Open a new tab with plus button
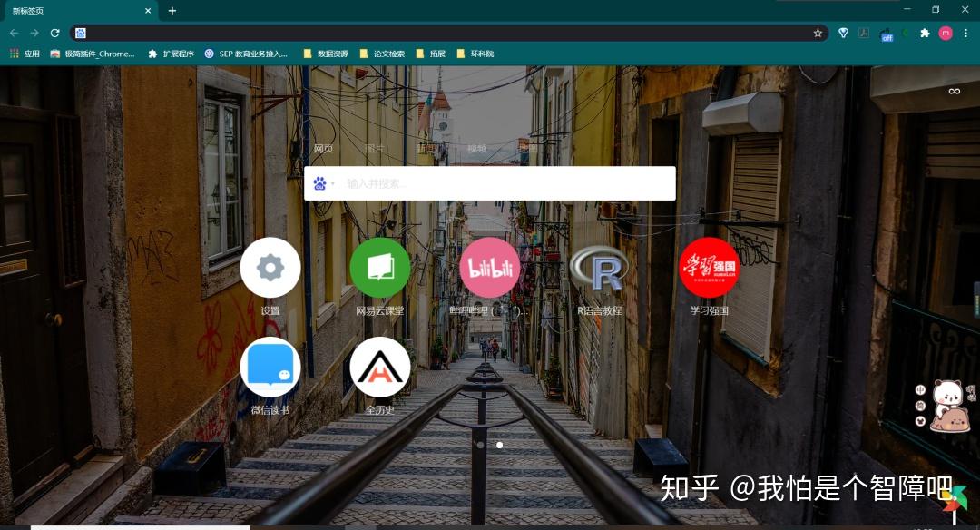 [171, 11]
